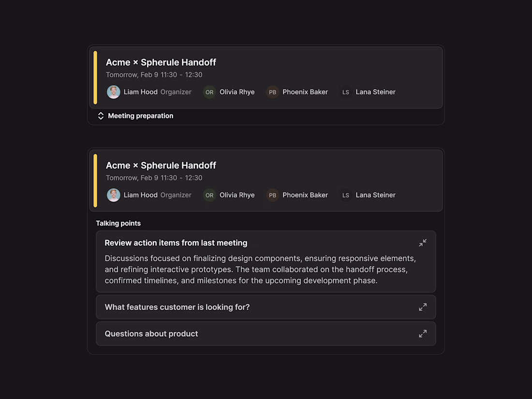The height and width of the screenshot is (399, 532).
Task: Click Lana Steiner's LS avatar in bottom card
Action: (x=346, y=195)
